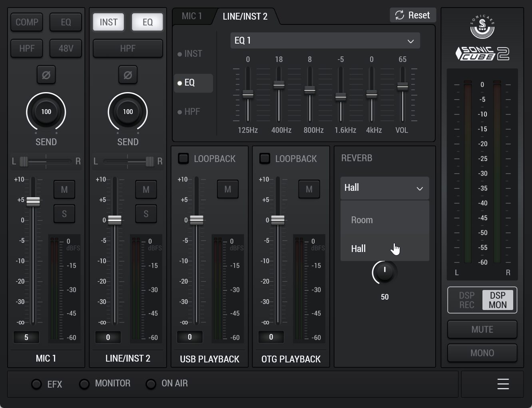
Task: Mute the USB PLAYBACK channel
Action: click(x=228, y=189)
